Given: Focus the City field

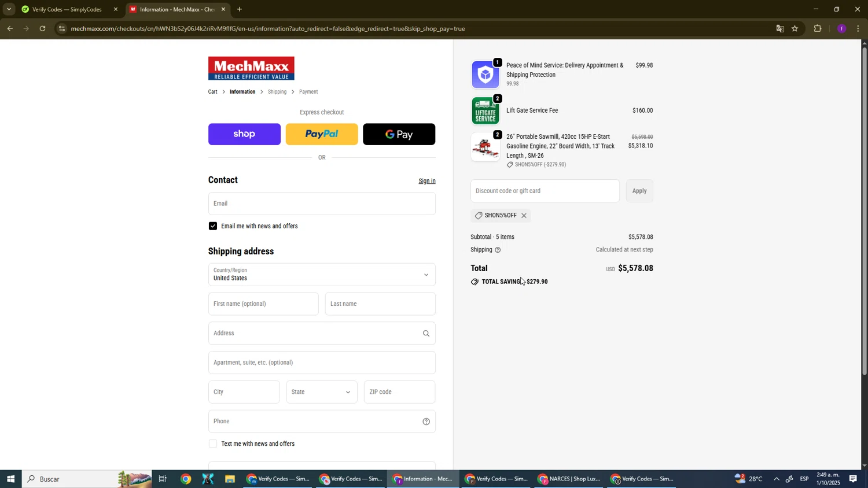Looking at the screenshot, I should coord(244,392).
